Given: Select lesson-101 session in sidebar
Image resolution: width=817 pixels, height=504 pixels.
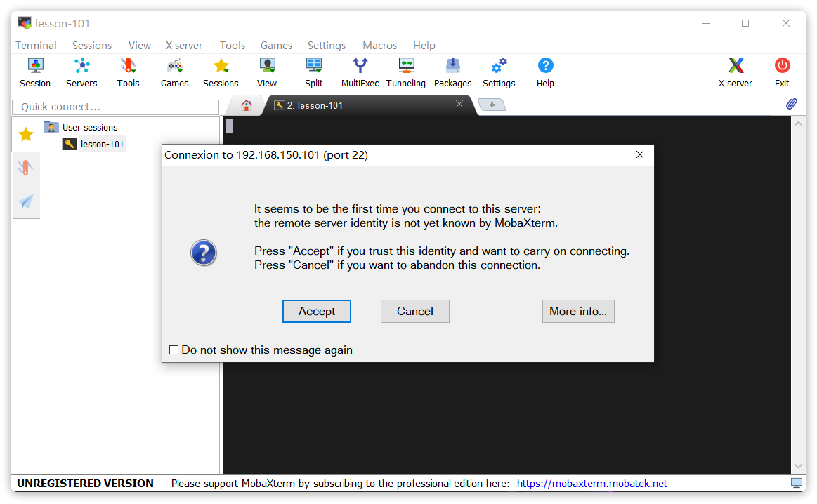Looking at the screenshot, I should (x=102, y=145).
